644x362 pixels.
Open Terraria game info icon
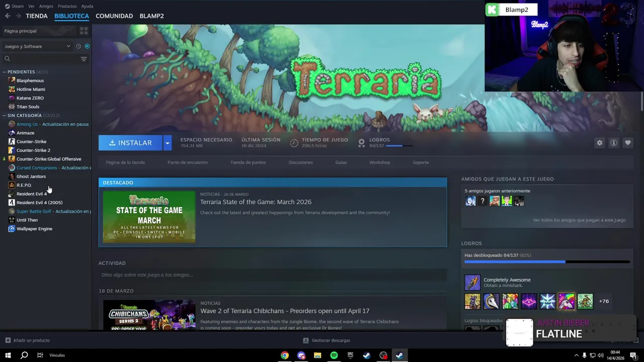click(613, 143)
